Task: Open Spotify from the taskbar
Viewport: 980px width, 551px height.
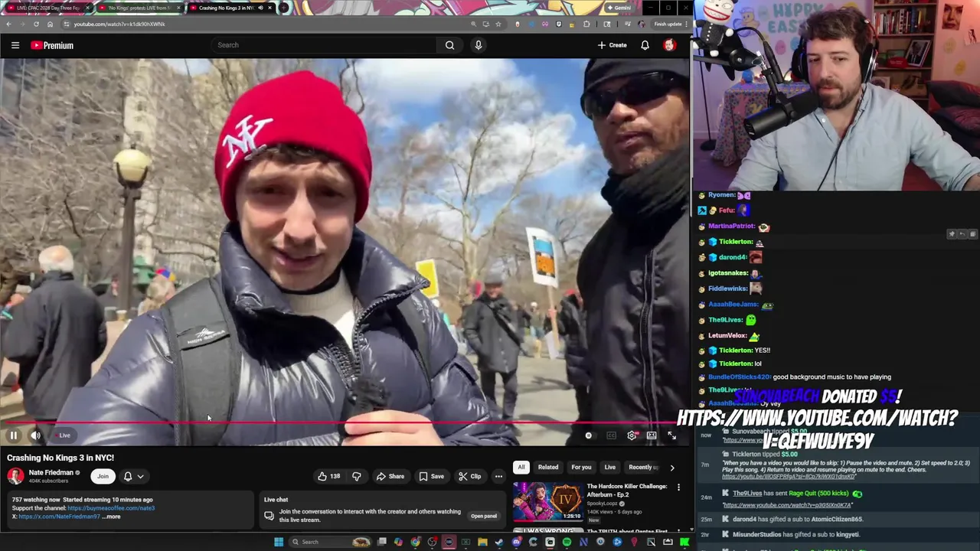Action: pyautogui.click(x=567, y=542)
